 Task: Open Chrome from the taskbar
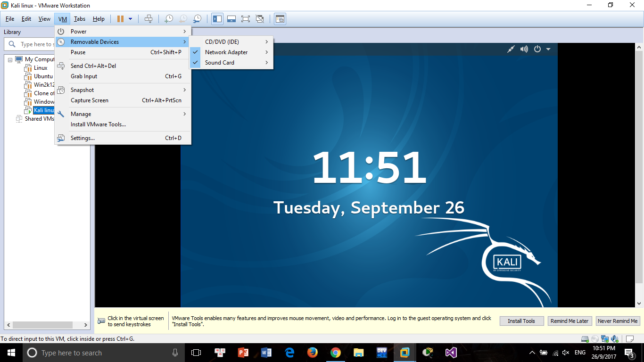pyautogui.click(x=335, y=353)
